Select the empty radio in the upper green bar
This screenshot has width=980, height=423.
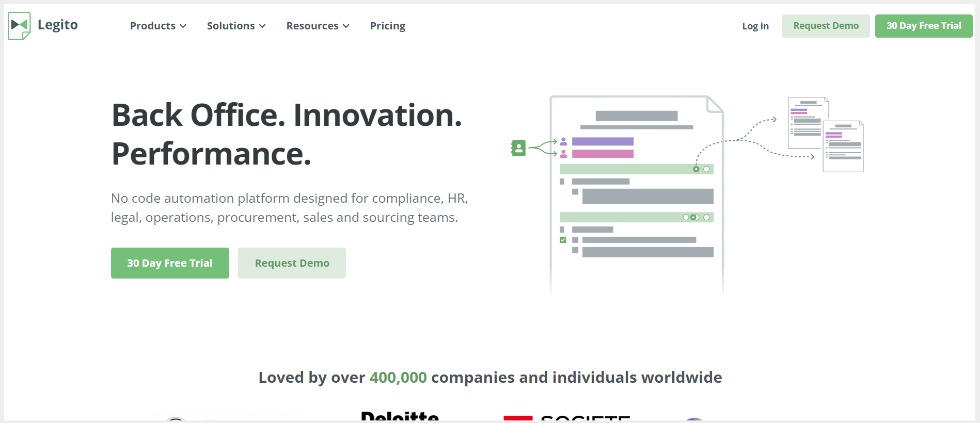706,169
